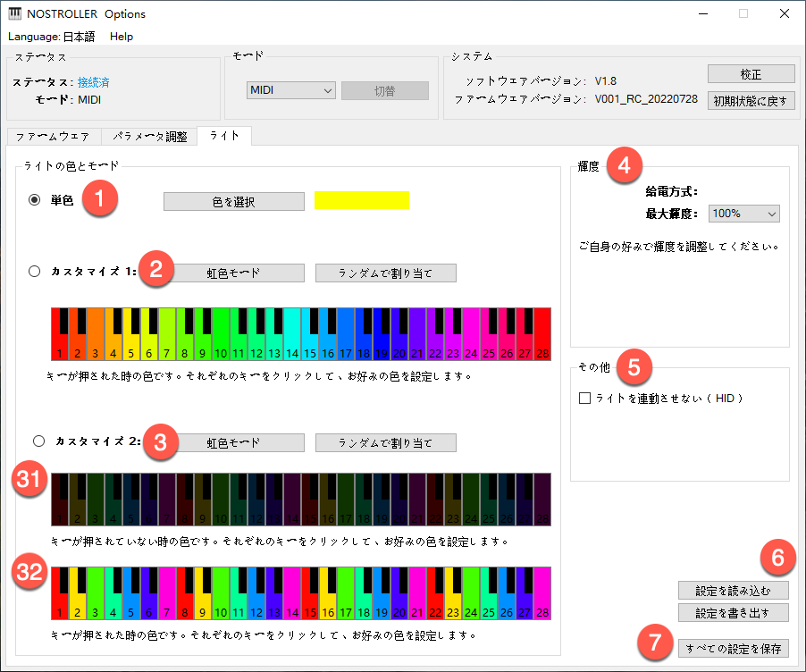Open the 最大輝度 100% dropdown
This screenshot has width=806, height=672.
tap(743, 214)
